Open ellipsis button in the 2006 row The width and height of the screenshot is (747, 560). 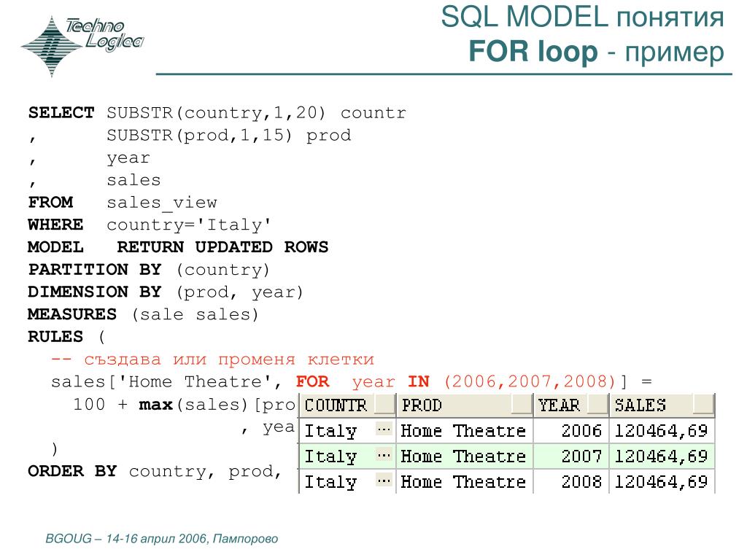click(384, 430)
